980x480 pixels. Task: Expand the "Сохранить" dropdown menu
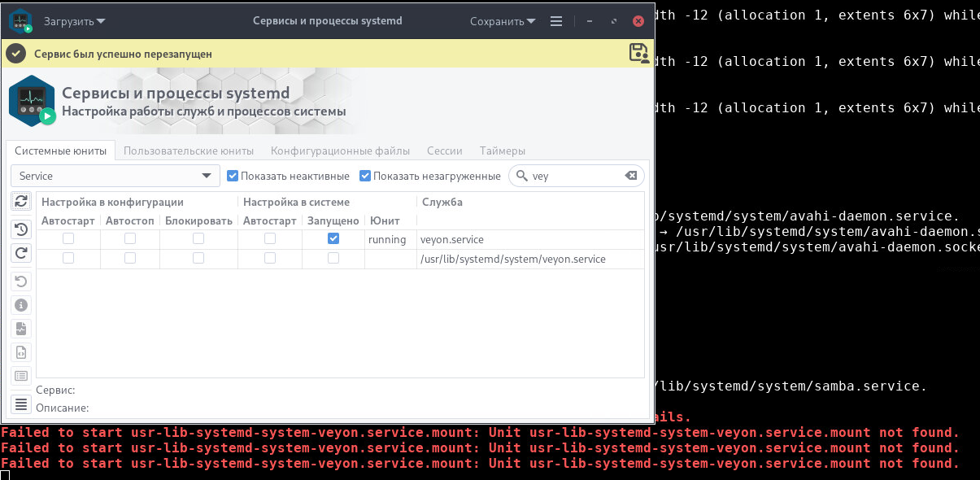click(503, 21)
